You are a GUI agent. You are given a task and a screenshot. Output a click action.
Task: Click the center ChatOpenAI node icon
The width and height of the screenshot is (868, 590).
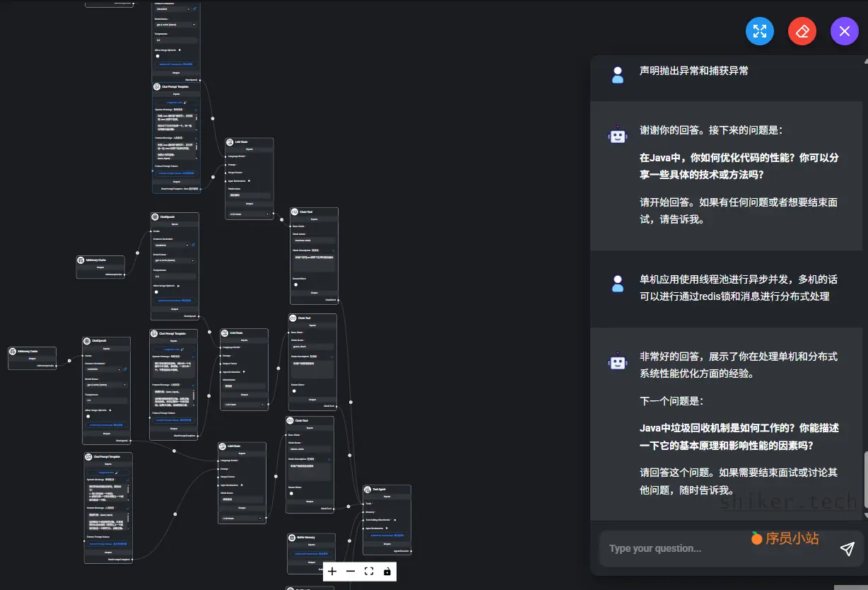tap(156, 217)
